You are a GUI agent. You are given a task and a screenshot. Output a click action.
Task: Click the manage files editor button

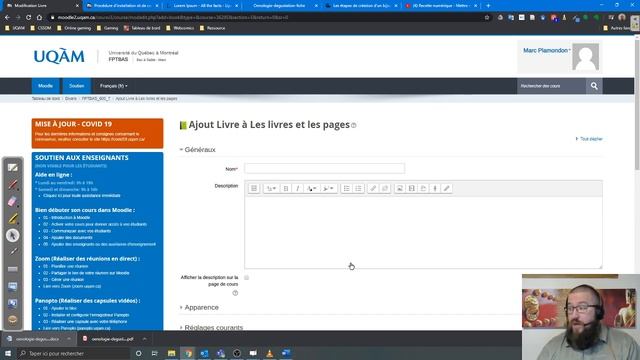click(423, 188)
